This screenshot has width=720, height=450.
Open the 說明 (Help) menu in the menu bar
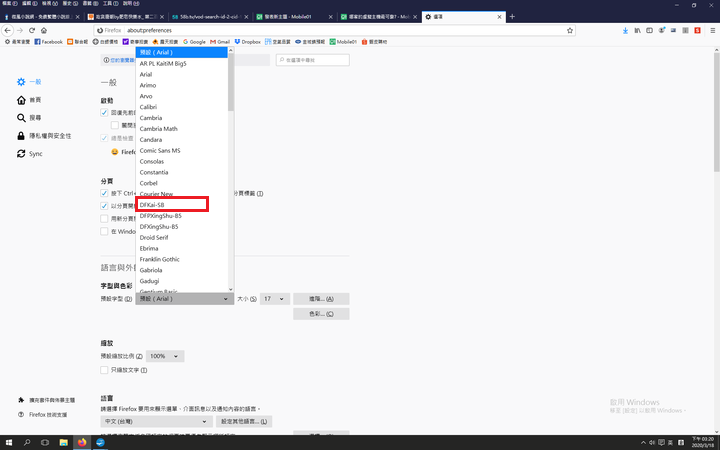coord(131,3)
